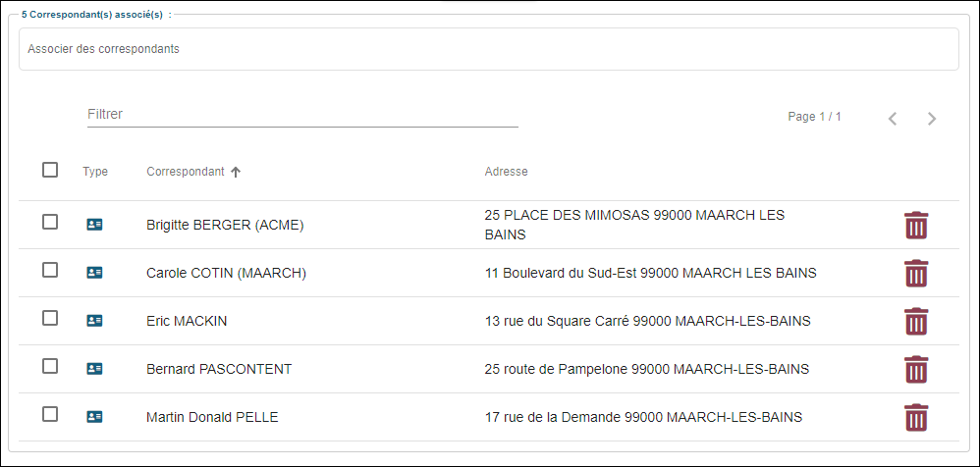Delete Bernard PASCONTENT from the list
This screenshot has width=980, height=467.
click(x=915, y=370)
